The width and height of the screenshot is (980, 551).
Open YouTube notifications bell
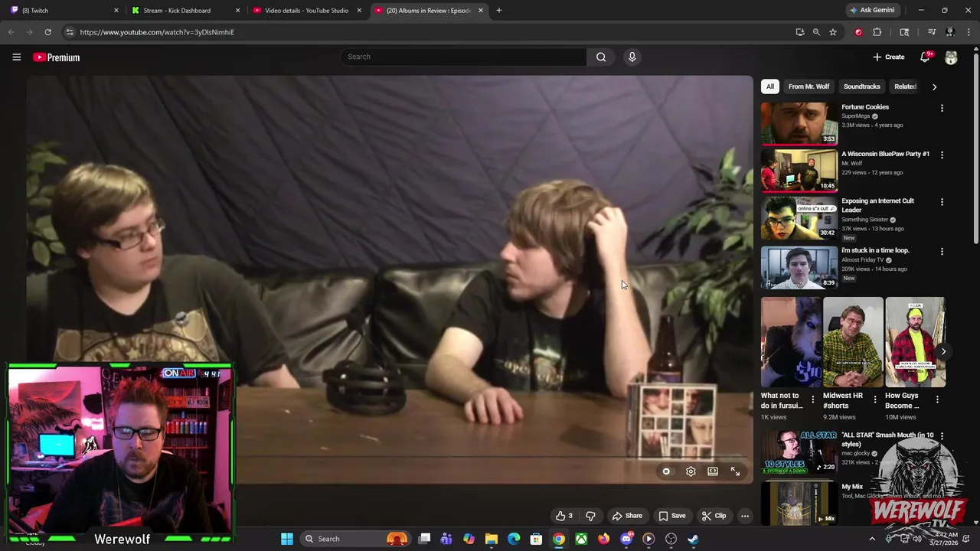925,57
